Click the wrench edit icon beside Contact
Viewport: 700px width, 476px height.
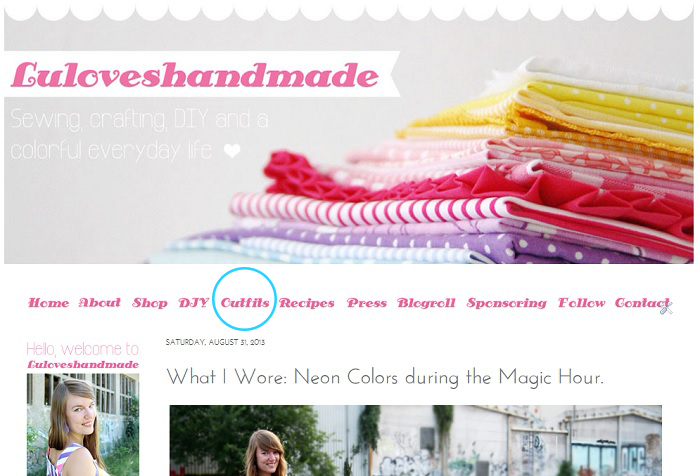667,308
